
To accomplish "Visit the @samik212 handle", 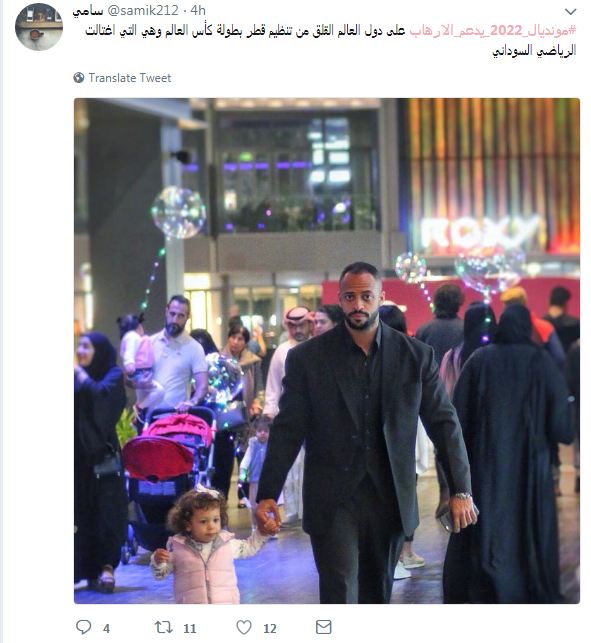I will (143, 10).
